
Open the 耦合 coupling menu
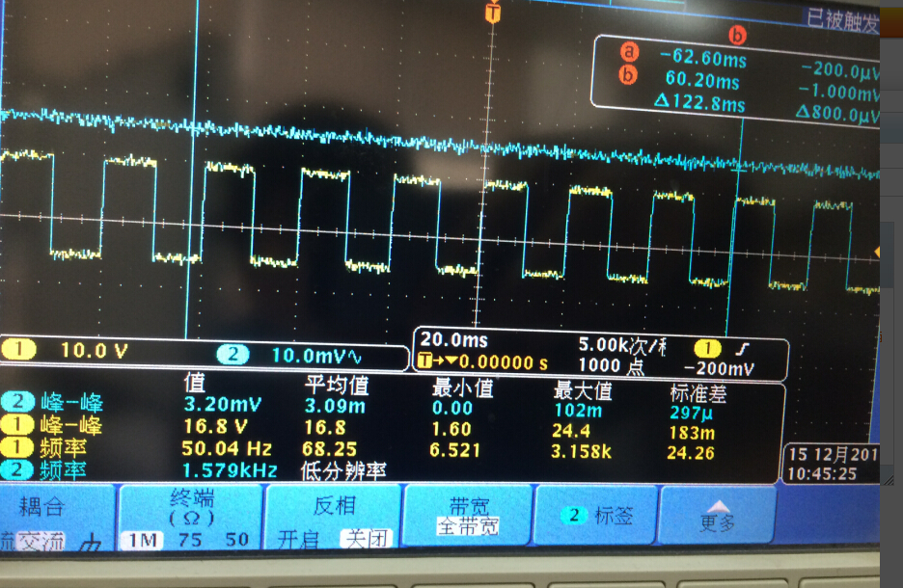58,518
